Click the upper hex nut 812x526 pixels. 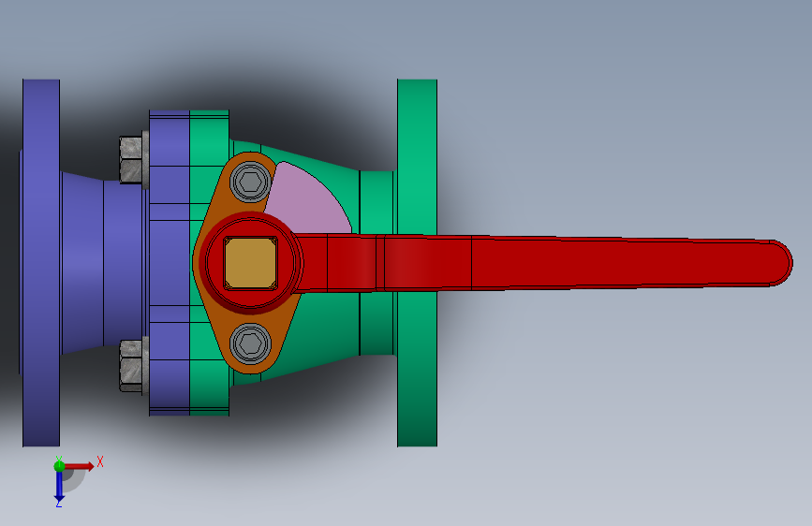click(131, 159)
